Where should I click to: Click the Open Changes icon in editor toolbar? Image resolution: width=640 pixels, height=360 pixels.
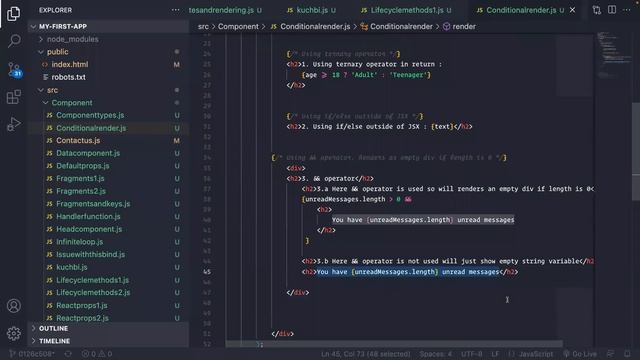(596, 10)
